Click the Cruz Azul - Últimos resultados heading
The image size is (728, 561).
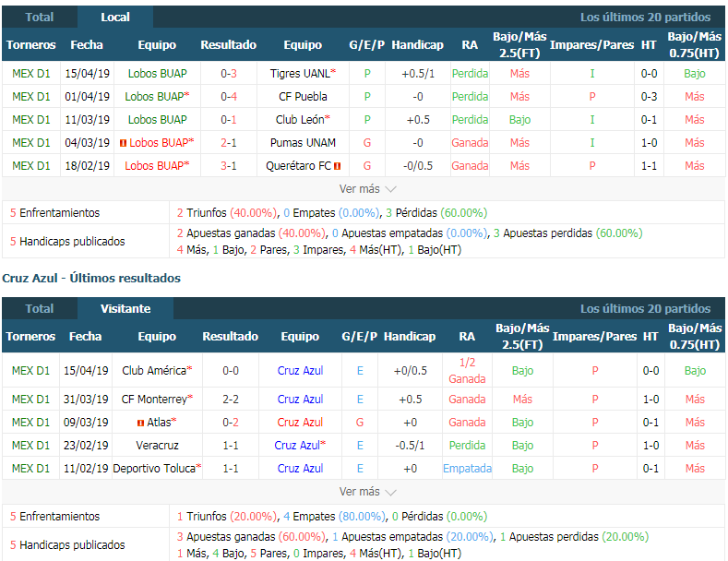[x=91, y=278]
